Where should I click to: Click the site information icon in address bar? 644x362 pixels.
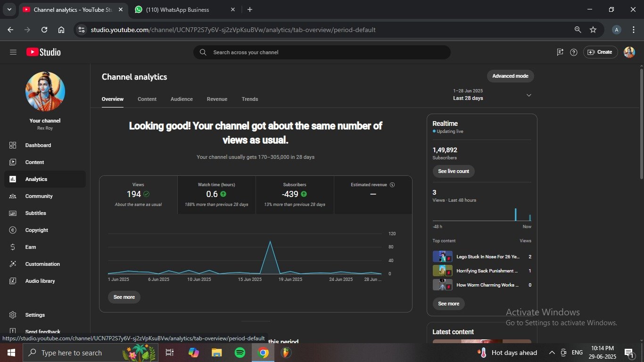82,30
